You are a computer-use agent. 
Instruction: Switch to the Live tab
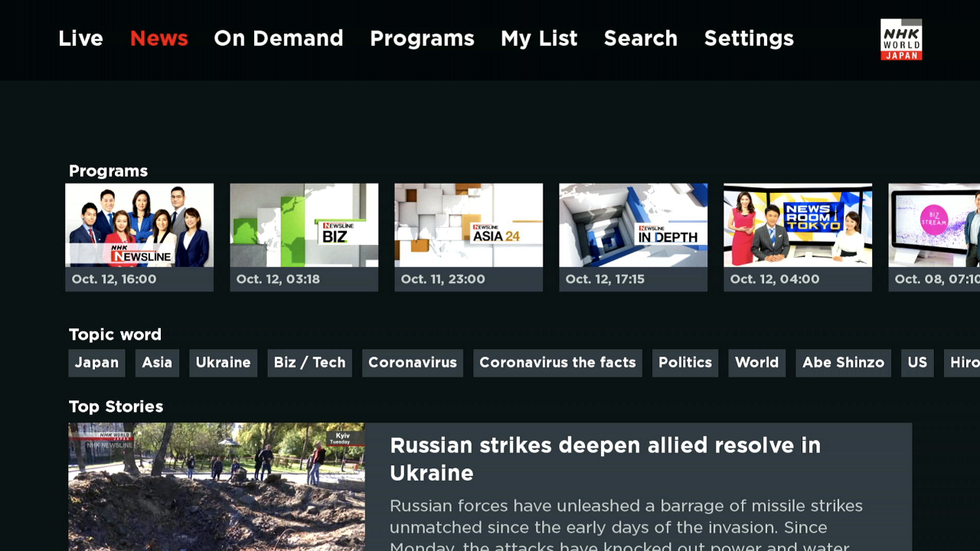pyautogui.click(x=80, y=38)
